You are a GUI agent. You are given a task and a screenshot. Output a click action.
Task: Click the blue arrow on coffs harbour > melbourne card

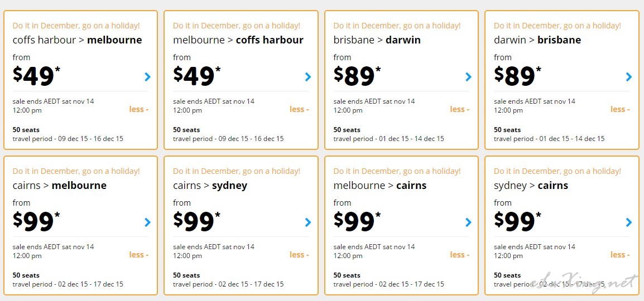[148, 77]
